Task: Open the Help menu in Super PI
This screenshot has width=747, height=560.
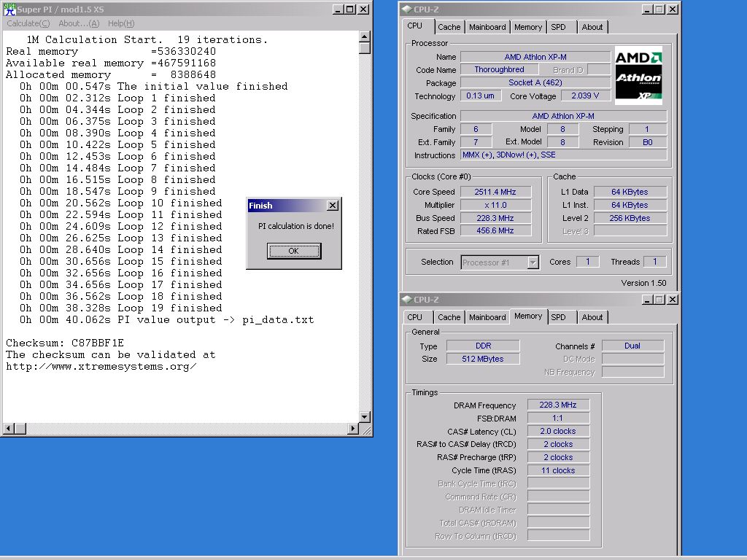Action: click(121, 23)
